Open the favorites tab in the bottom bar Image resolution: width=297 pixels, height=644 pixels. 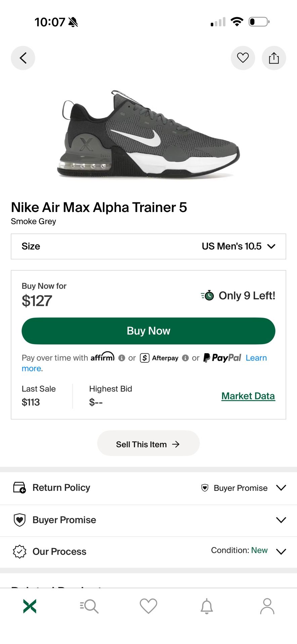click(148, 606)
